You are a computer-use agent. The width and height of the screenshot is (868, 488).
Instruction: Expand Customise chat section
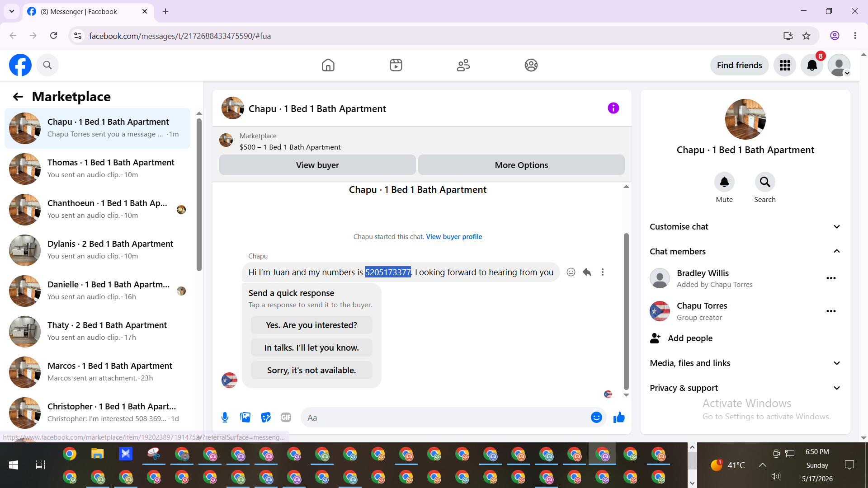pos(745,227)
